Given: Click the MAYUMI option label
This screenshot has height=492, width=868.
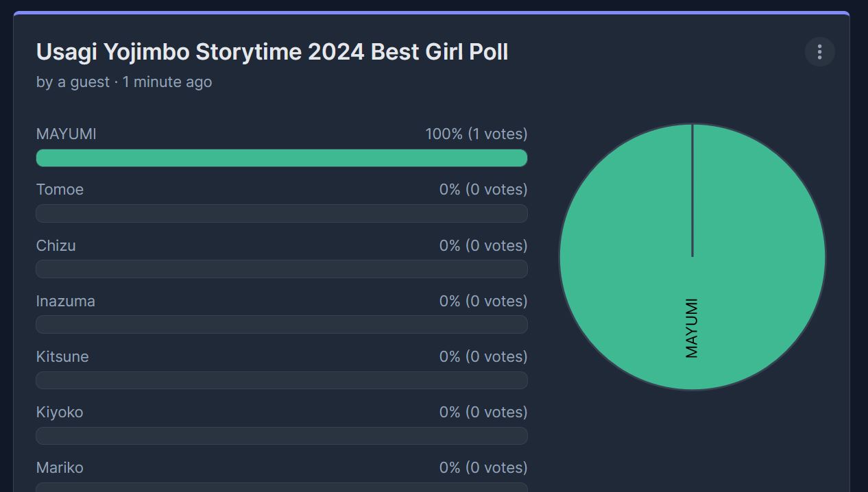Looking at the screenshot, I should point(66,134).
